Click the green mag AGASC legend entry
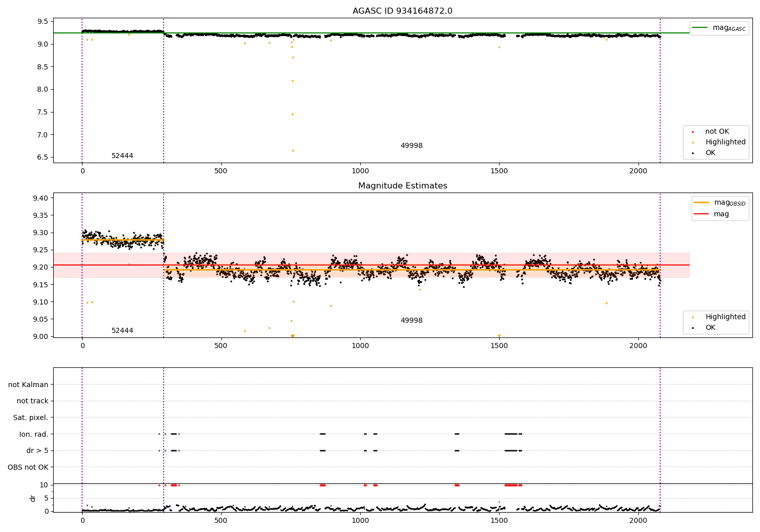The width and height of the screenshot is (760, 532). [x=719, y=28]
